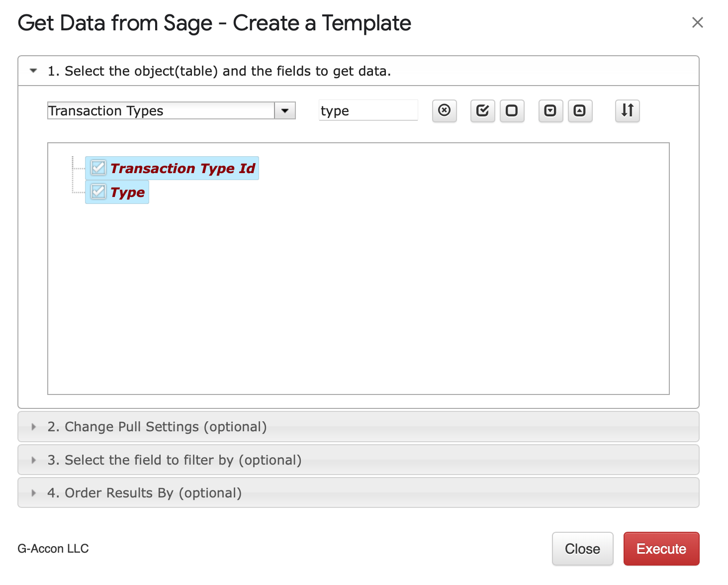The height and width of the screenshot is (585, 728).
Task: Open the Transaction Types dropdown arrow
Action: [x=285, y=110]
